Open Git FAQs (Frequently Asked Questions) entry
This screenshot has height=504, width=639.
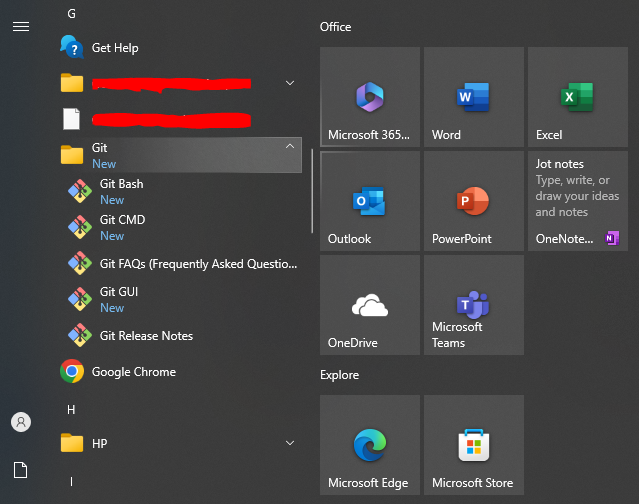click(x=198, y=264)
